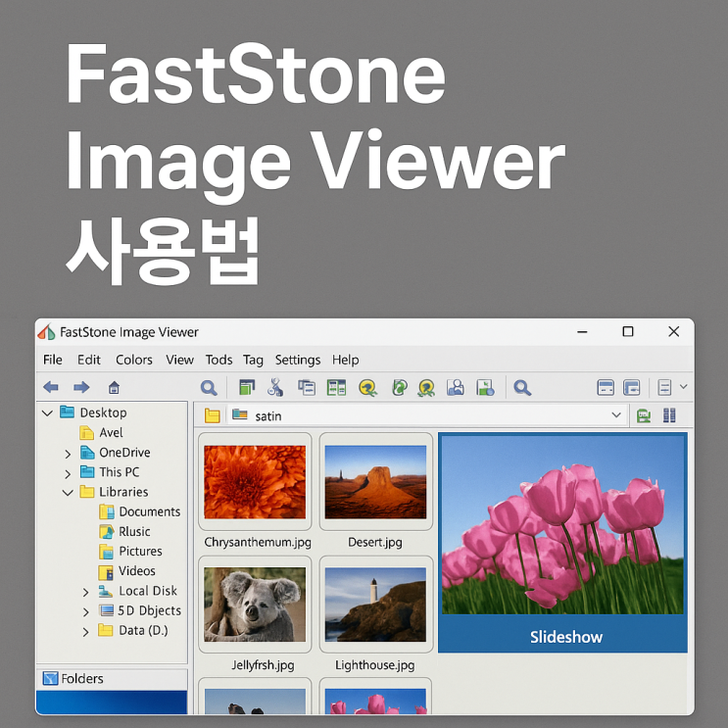
Task: Open the Settings menu
Action: point(298,360)
